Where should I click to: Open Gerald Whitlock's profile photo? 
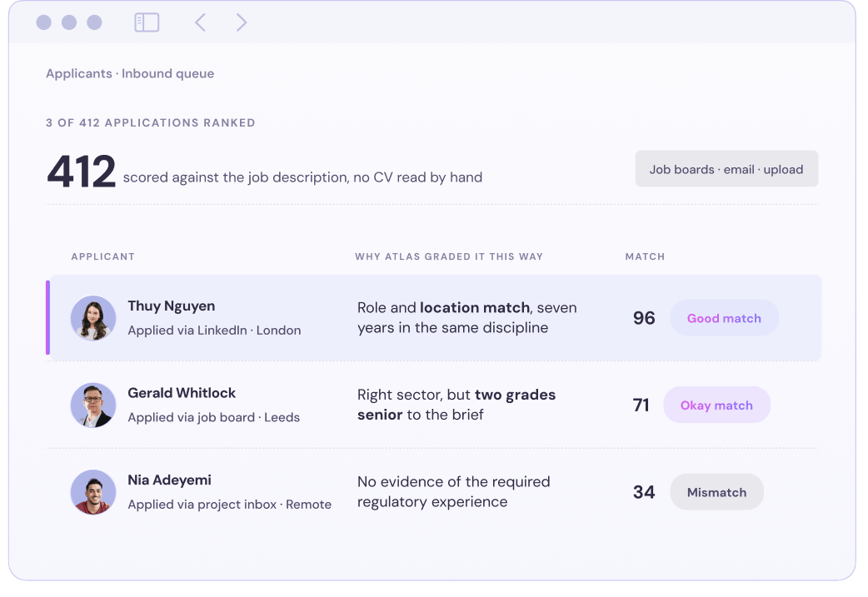[93, 405]
